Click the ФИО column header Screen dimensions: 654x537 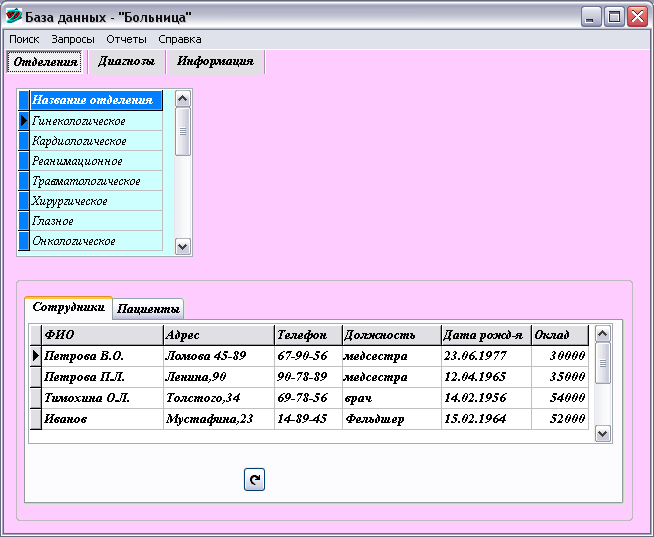pos(101,335)
